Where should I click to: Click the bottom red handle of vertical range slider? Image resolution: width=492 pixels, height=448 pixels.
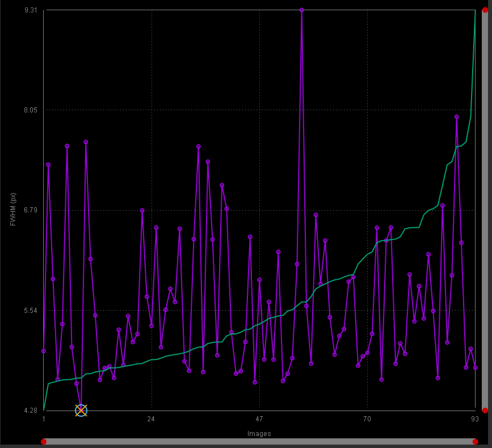[x=485, y=411]
